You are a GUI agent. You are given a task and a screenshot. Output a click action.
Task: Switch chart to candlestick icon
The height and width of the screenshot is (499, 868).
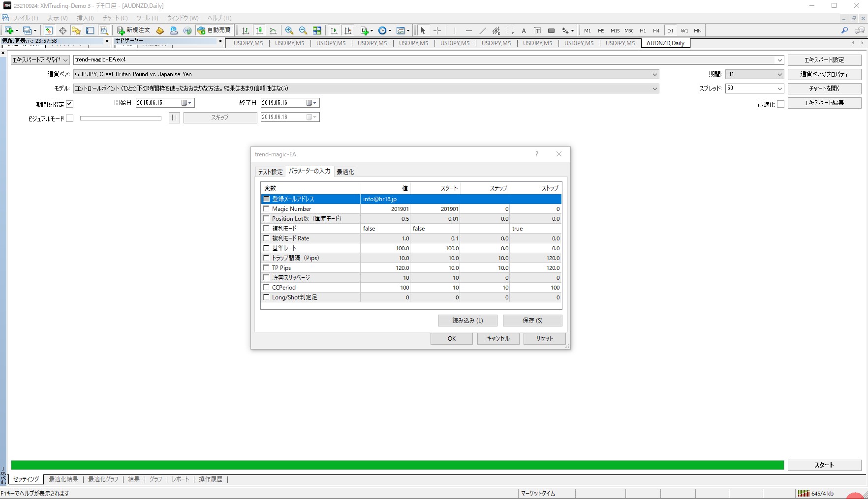coord(259,30)
